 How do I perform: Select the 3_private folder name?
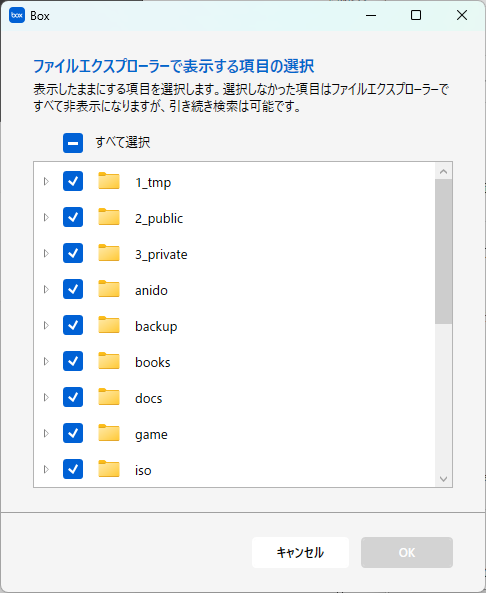(161, 254)
